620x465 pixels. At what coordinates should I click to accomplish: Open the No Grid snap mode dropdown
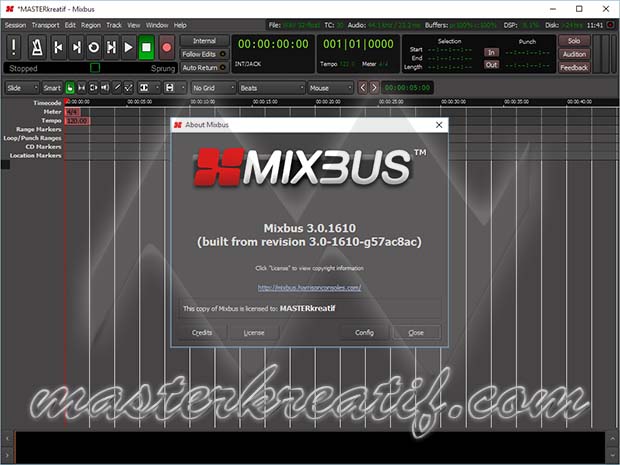pos(213,88)
